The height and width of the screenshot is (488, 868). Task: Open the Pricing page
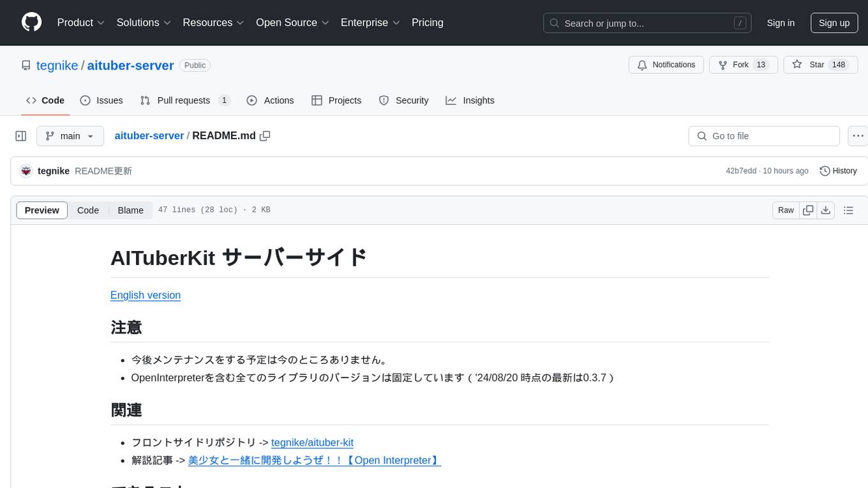(x=428, y=22)
